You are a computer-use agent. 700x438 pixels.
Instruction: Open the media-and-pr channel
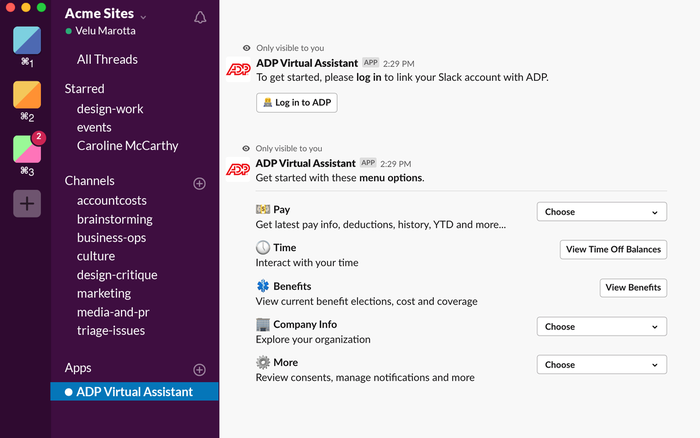(x=113, y=312)
